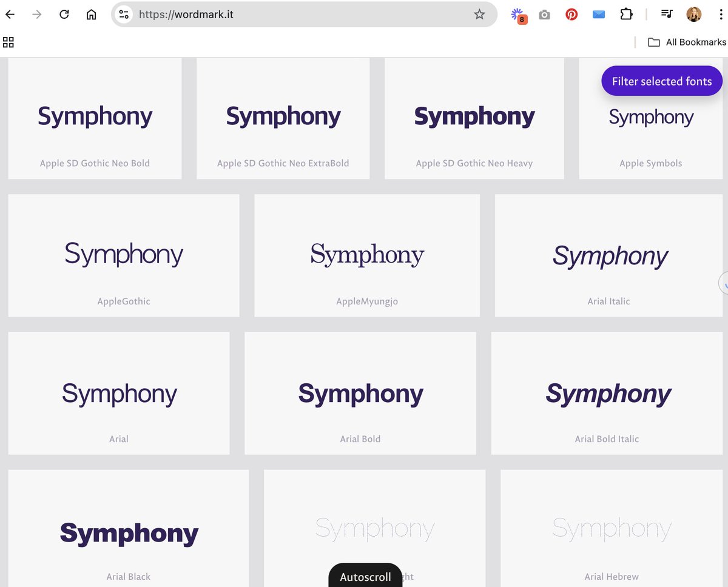Image resolution: width=728 pixels, height=587 pixels.
Task: Select the Arial Italic font card
Action: coord(608,255)
